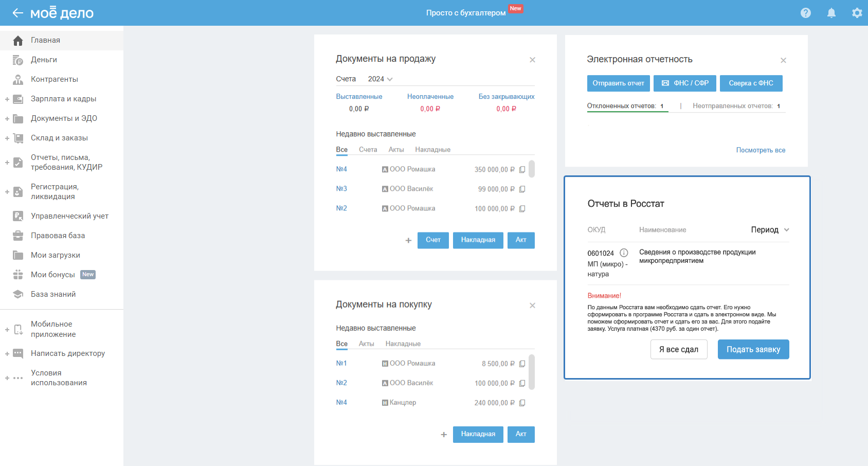
Task: Click ФНС / СФР button
Action: pyautogui.click(x=685, y=83)
